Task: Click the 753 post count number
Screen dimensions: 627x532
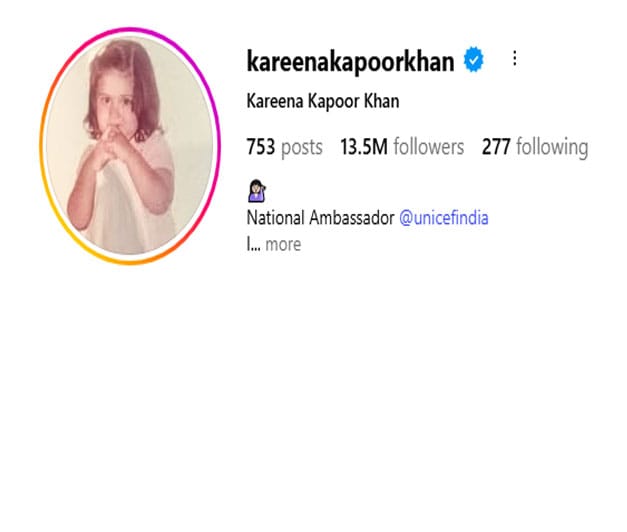Action: (x=261, y=146)
